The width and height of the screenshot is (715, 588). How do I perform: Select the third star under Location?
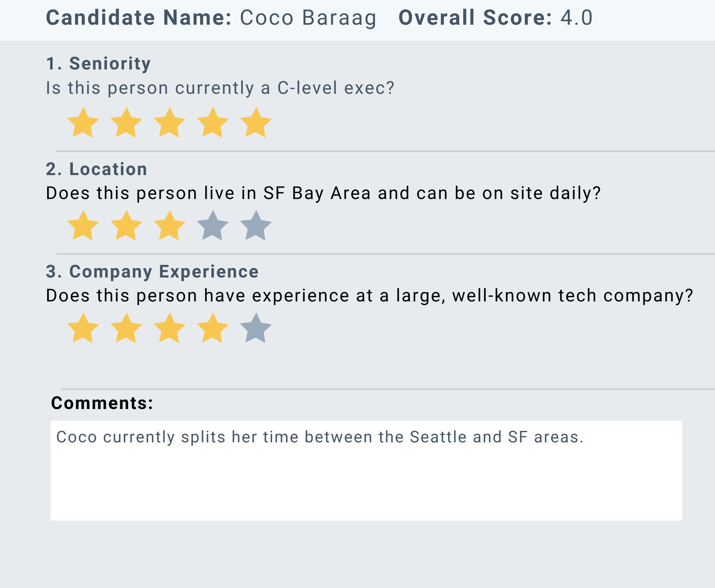point(169,226)
